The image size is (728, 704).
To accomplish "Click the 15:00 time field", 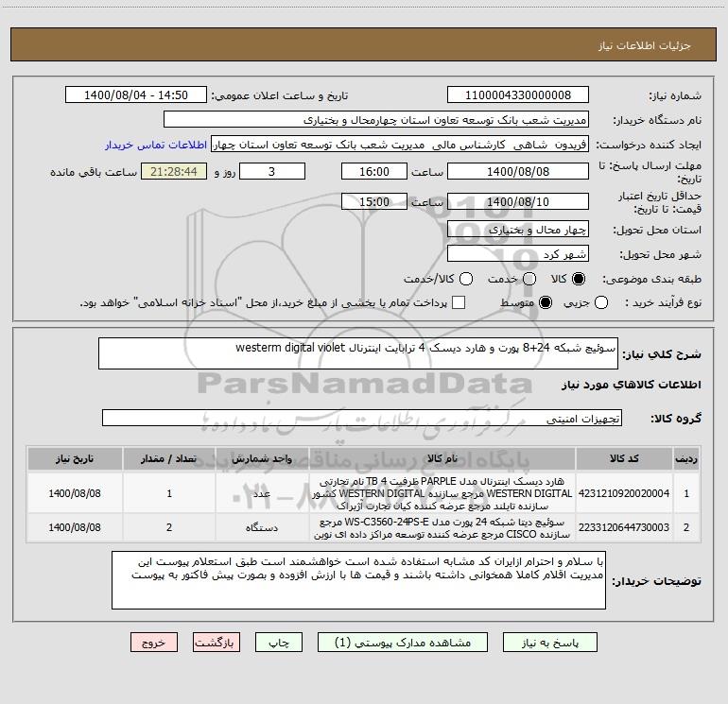I will (374, 201).
